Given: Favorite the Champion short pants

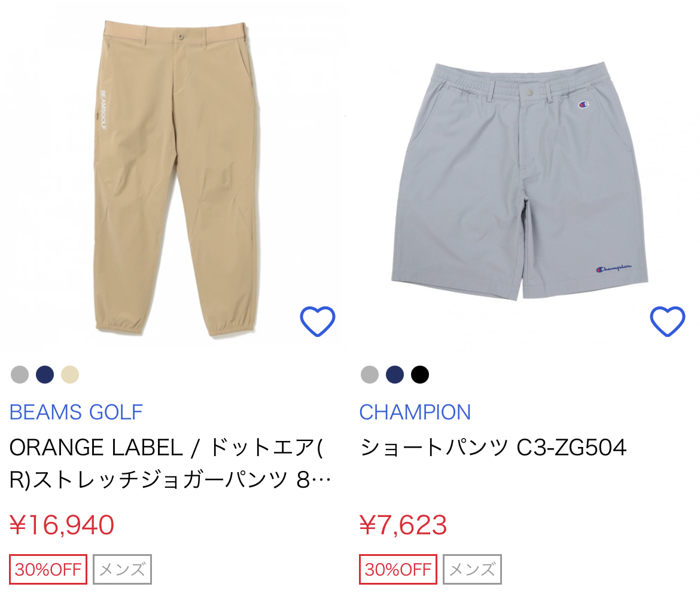Looking at the screenshot, I should pyautogui.click(x=668, y=321).
